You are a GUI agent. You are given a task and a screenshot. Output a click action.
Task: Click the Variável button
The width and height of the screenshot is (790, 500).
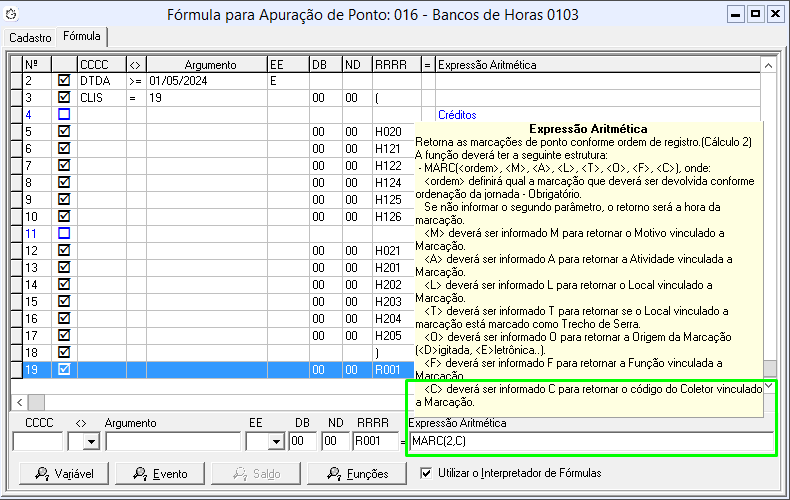61,473
